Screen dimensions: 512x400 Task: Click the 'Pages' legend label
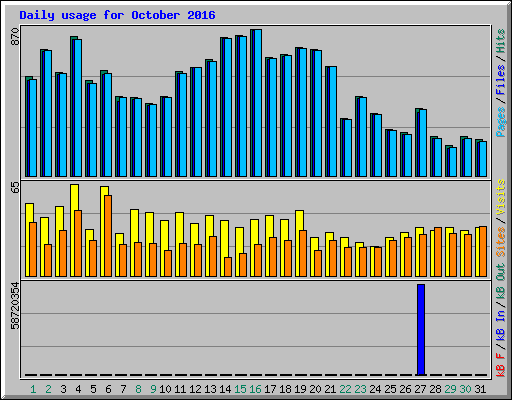point(500,122)
